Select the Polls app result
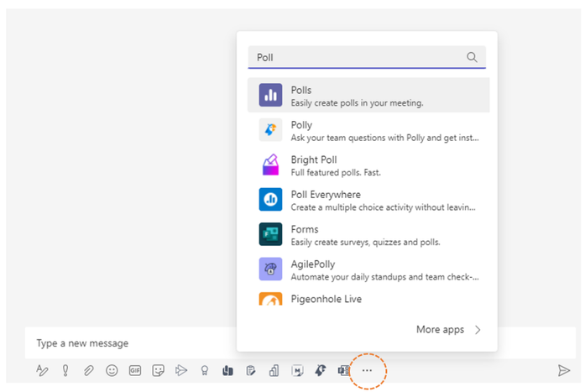This screenshot has width=585, height=392. (x=368, y=95)
